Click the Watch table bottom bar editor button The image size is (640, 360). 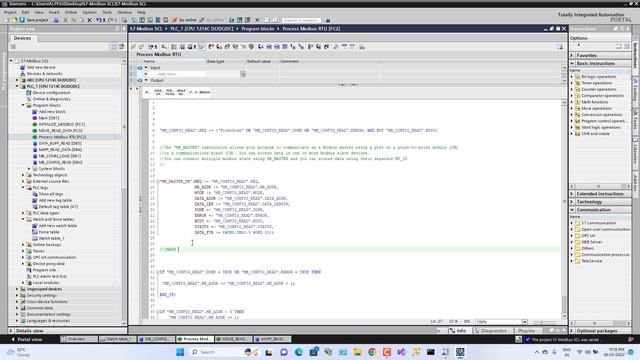tap(118, 339)
